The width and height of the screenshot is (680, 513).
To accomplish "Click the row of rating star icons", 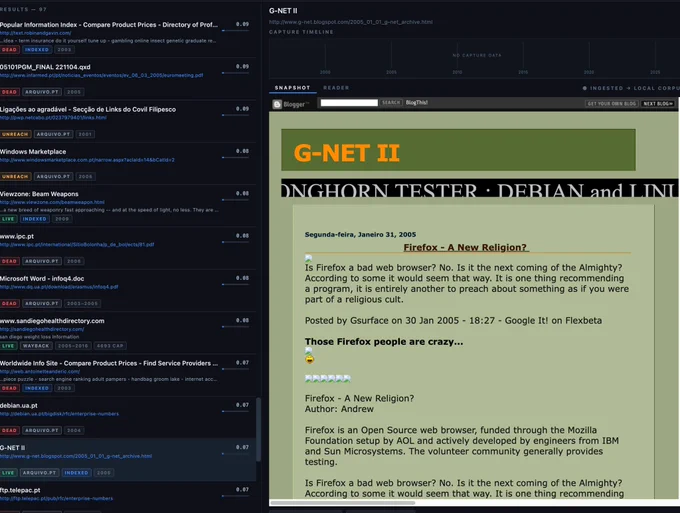I will (328, 379).
